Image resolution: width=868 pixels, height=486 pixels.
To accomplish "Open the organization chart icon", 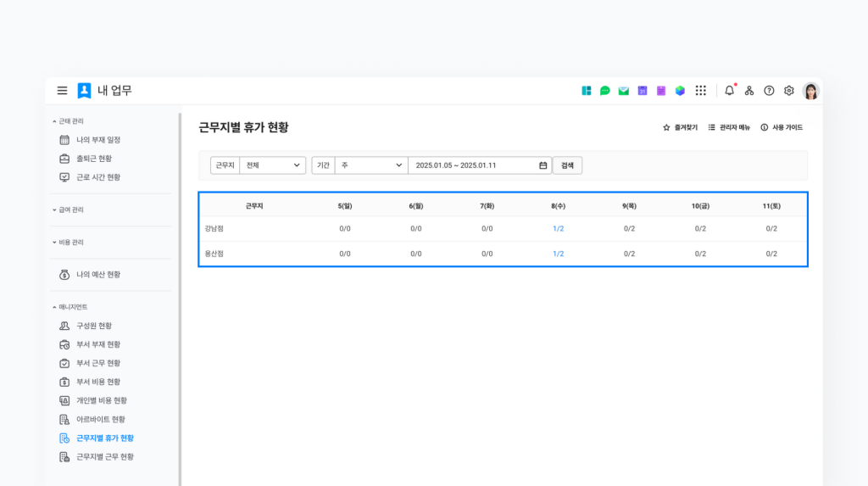I will coord(749,90).
